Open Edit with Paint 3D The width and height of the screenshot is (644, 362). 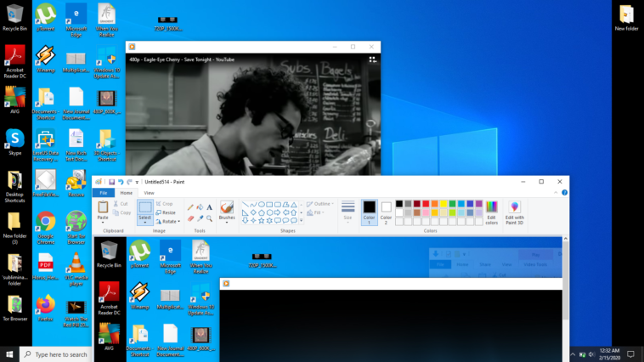pyautogui.click(x=514, y=212)
